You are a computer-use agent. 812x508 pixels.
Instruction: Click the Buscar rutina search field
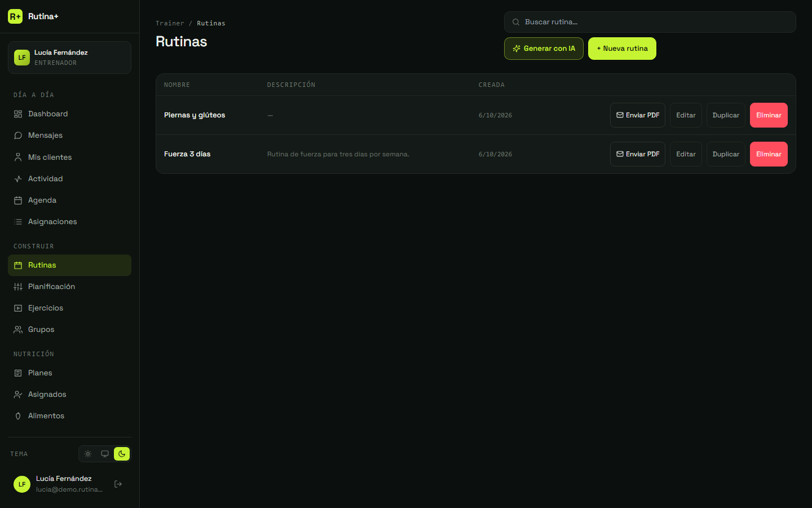tap(650, 22)
